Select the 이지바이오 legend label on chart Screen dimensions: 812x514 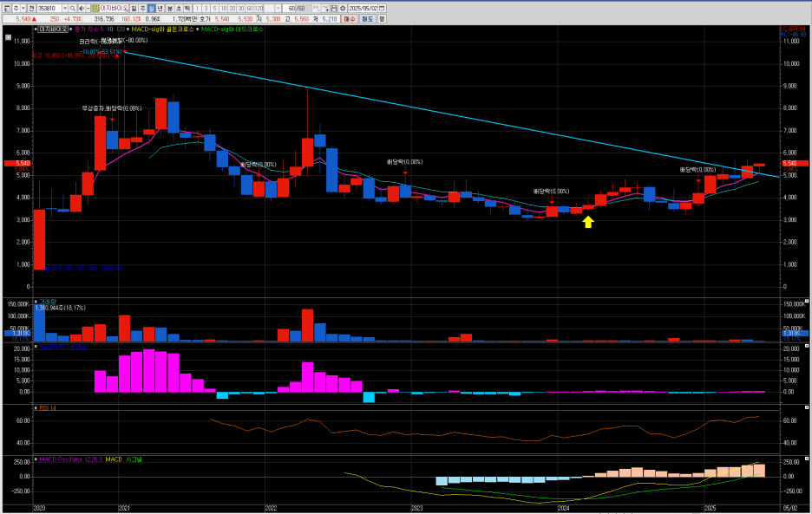click(53, 29)
